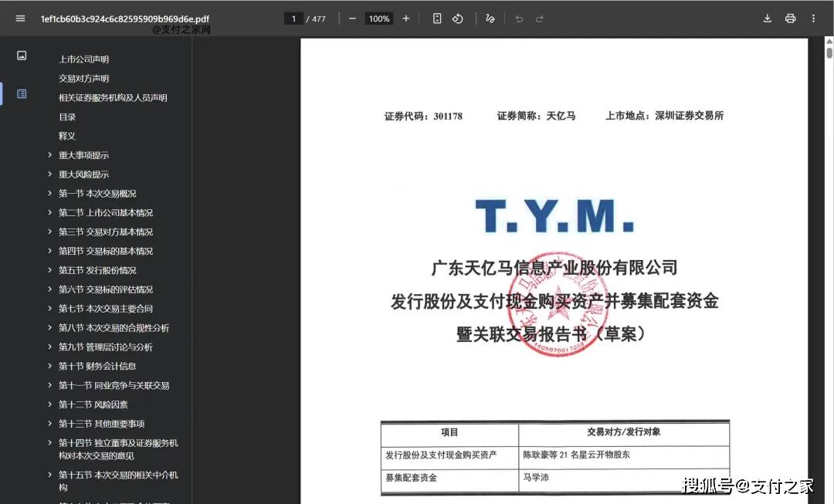This screenshot has width=834, height=504.
Task: Click the undo annotation arrow
Action: point(519,18)
